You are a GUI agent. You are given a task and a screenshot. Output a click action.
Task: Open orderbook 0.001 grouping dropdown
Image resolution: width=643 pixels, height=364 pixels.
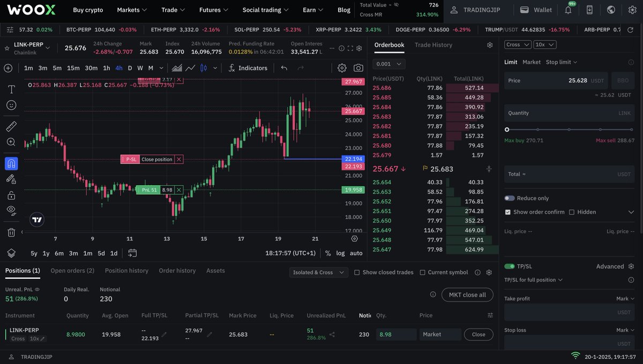pos(388,64)
